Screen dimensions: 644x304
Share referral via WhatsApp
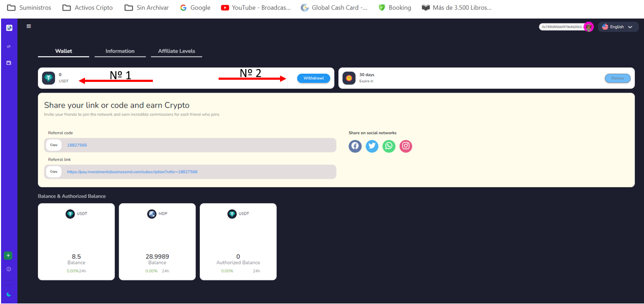(389, 146)
